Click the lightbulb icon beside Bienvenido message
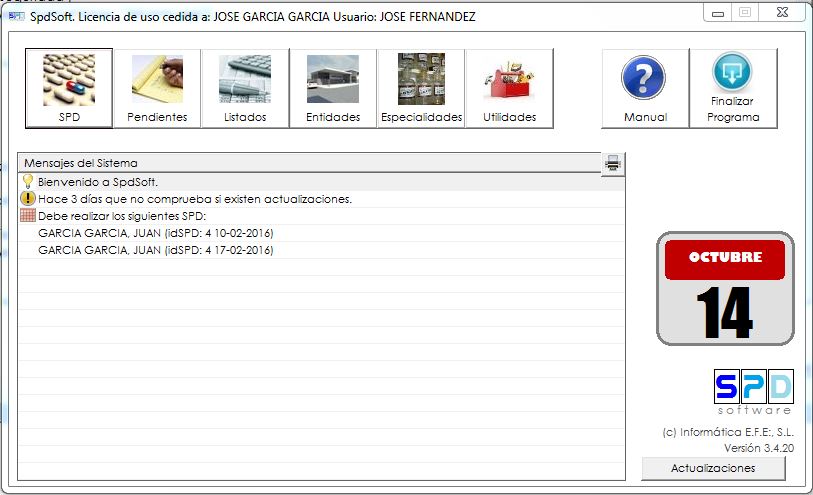This screenshot has height=495, width=813. click(28, 181)
